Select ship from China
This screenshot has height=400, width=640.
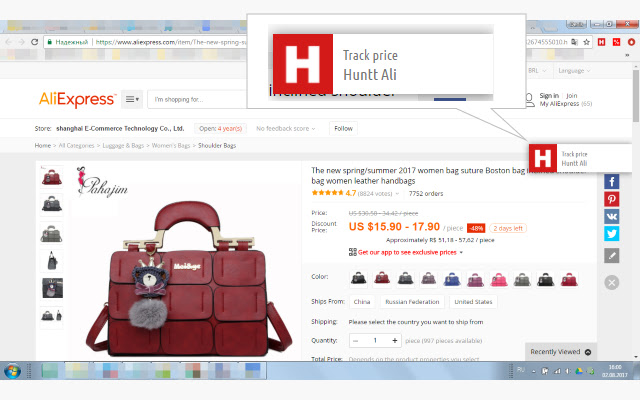[x=362, y=302]
